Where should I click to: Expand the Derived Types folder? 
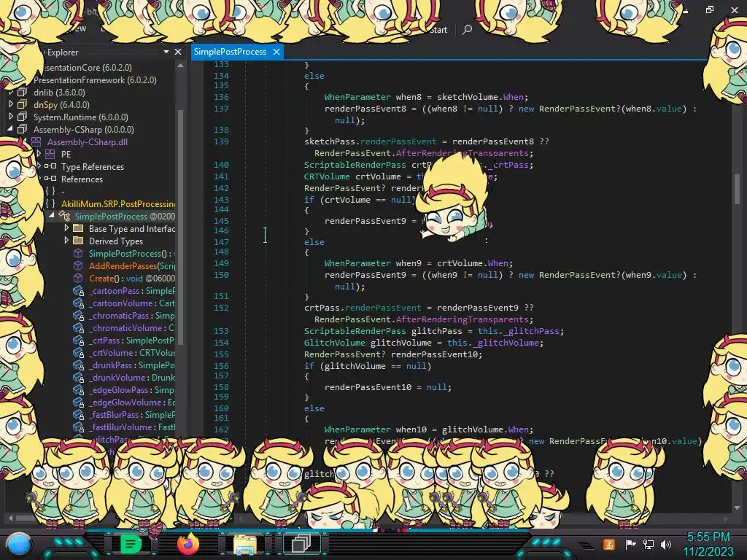66,241
